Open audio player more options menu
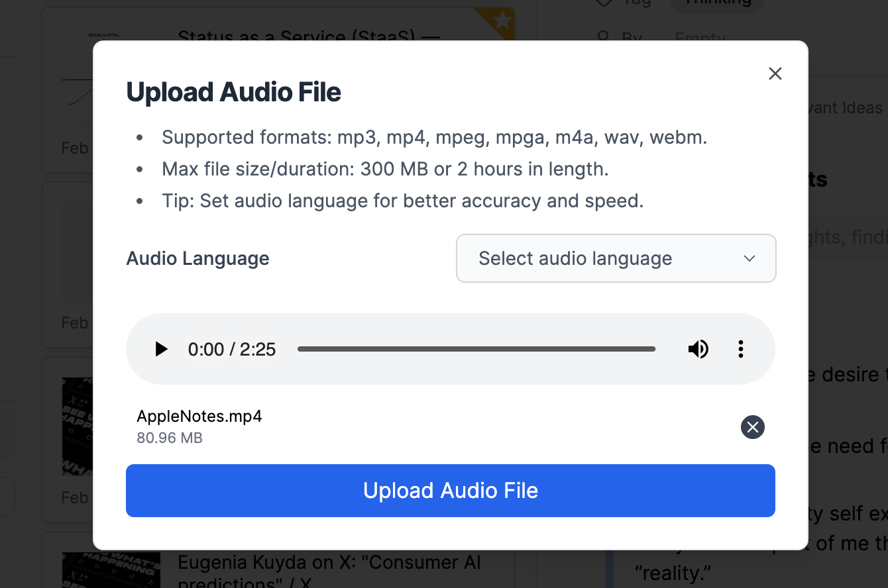The height and width of the screenshot is (588, 888). 741,349
